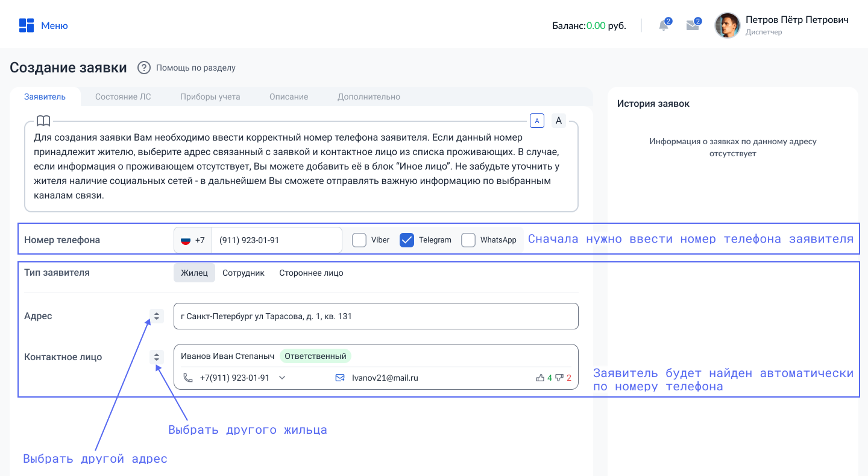Open the Меню grid icon

point(27,25)
